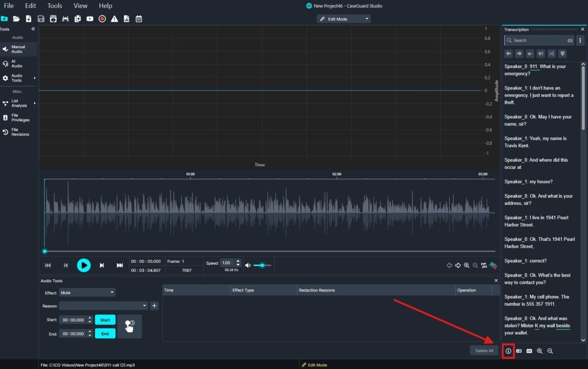This screenshot has height=369, width=588.
Task: Mute audio using the speaker icon
Action: [248, 265]
